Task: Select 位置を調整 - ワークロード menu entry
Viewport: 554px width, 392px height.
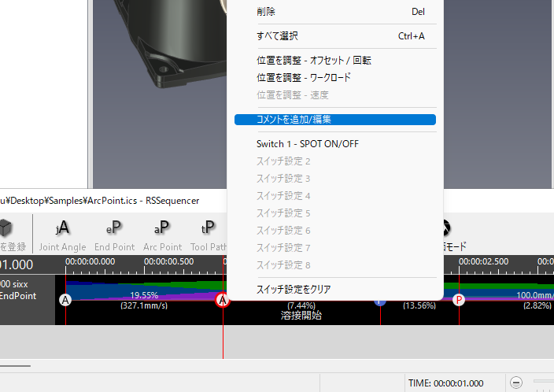Action: pos(303,77)
